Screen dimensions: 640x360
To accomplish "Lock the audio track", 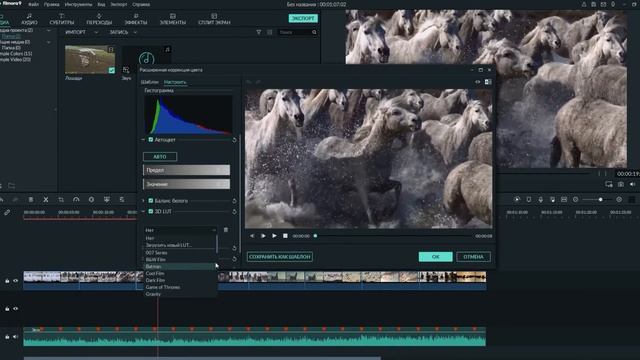I will coord(7,337).
